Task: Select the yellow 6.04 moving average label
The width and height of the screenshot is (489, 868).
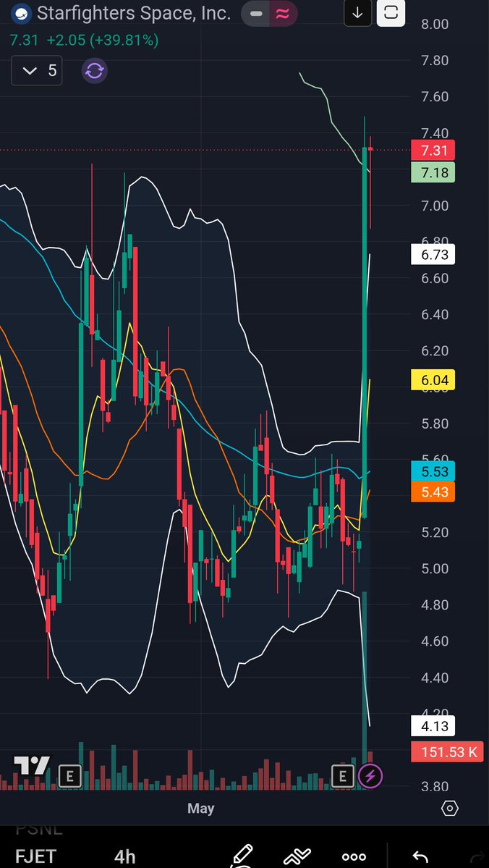Action: pos(433,380)
